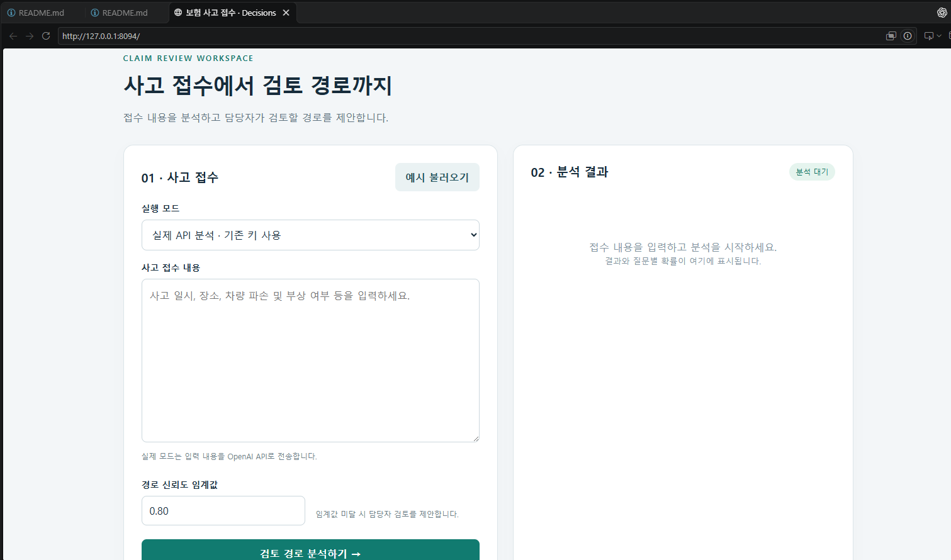Load a sample with 예시 불러오기
The image size is (951, 560).
coord(437,177)
